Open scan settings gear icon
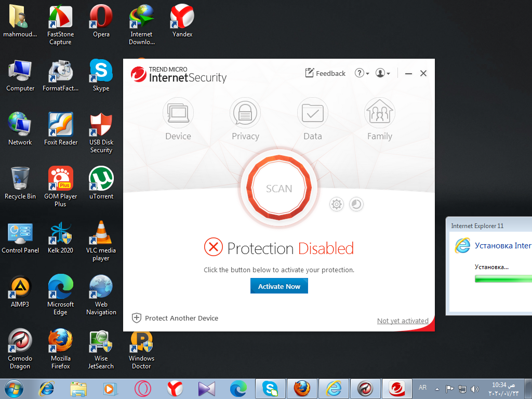Screen dimensions: 532x399 click(x=337, y=204)
